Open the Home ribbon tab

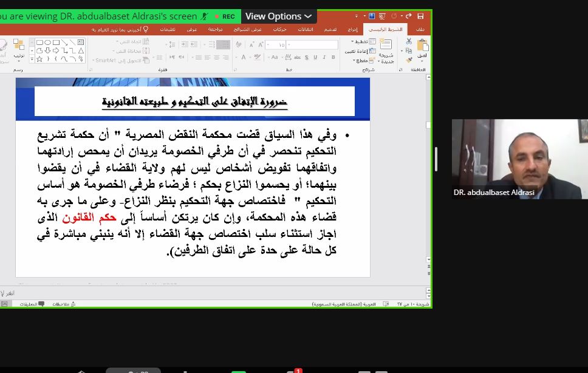pyautogui.click(x=386, y=29)
